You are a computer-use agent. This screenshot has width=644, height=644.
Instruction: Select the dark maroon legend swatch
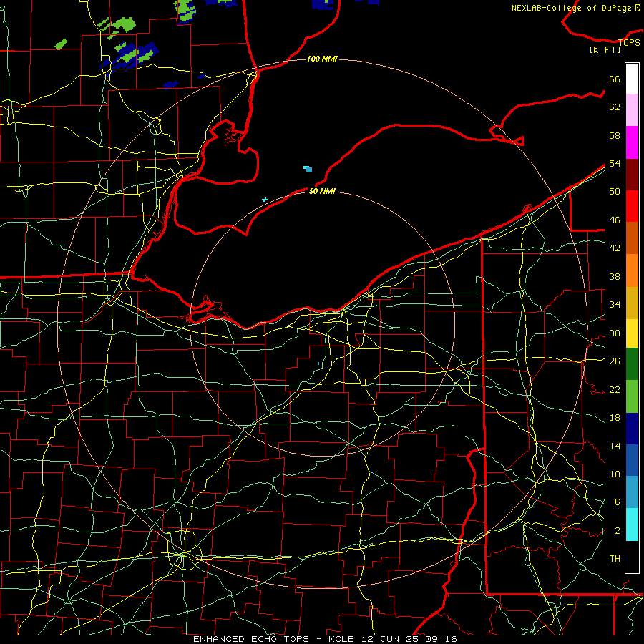(x=632, y=174)
